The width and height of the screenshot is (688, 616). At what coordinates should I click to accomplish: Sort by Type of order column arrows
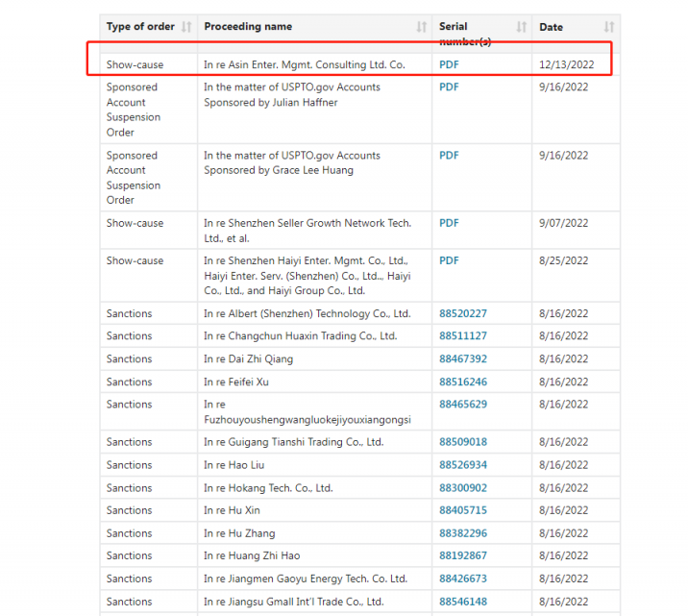coord(186,27)
